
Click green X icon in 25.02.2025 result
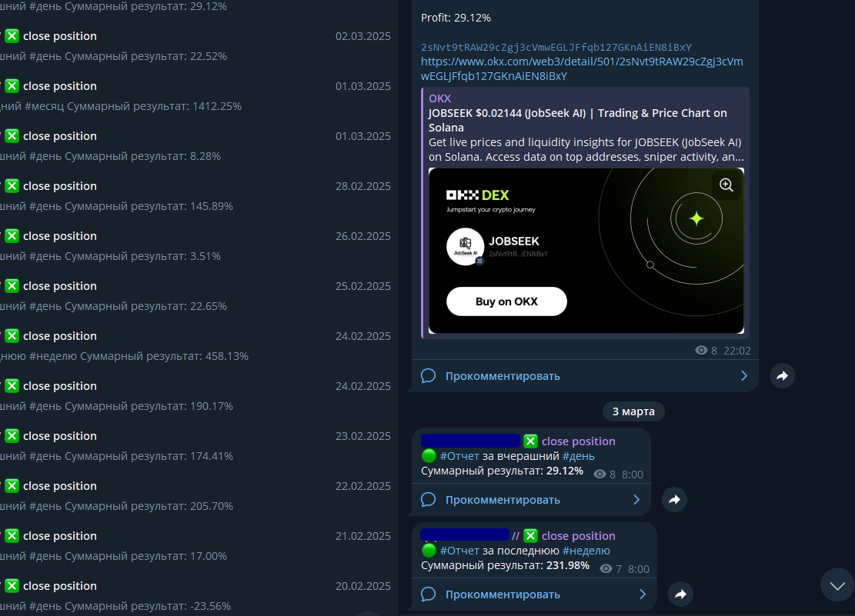(x=12, y=286)
